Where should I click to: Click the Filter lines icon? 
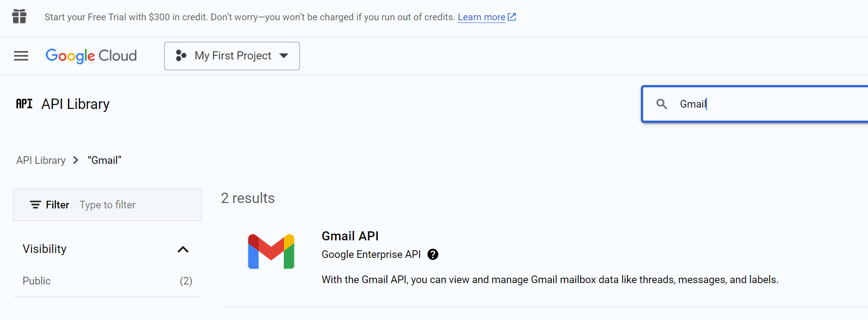tap(35, 205)
